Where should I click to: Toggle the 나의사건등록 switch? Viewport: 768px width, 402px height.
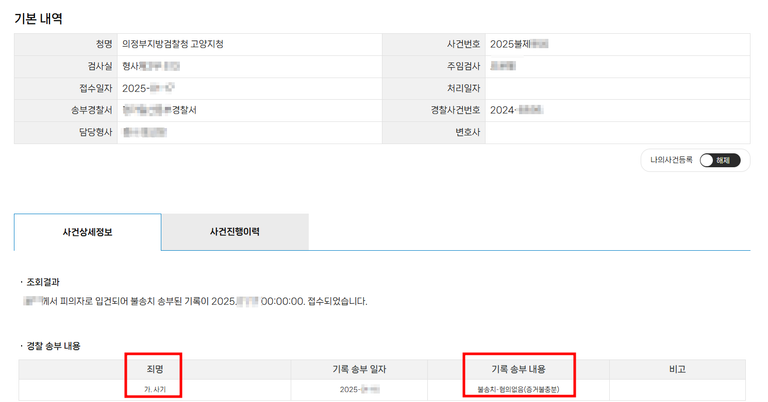click(x=719, y=160)
